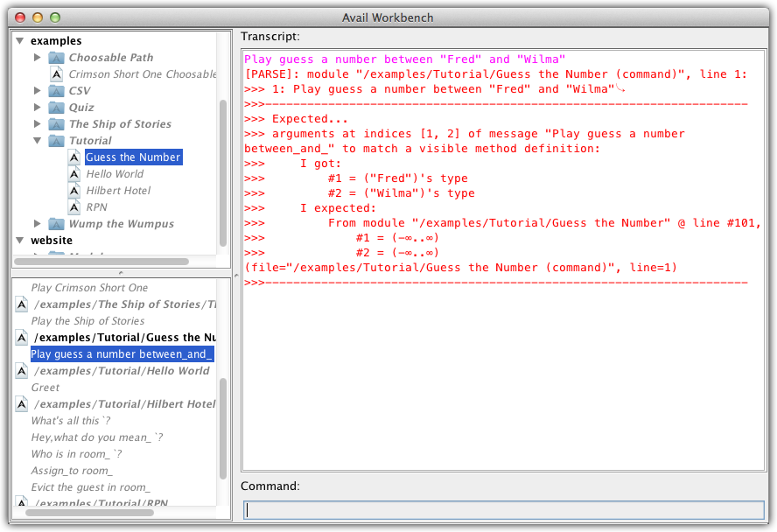777x532 pixels.
Task: Select the Hello World module
Action: (115, 174)
